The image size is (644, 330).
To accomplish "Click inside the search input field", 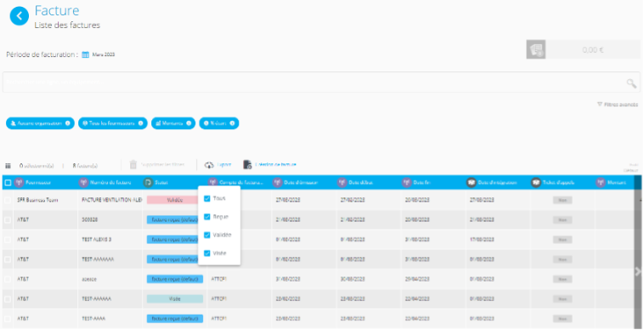I will 314,82.
